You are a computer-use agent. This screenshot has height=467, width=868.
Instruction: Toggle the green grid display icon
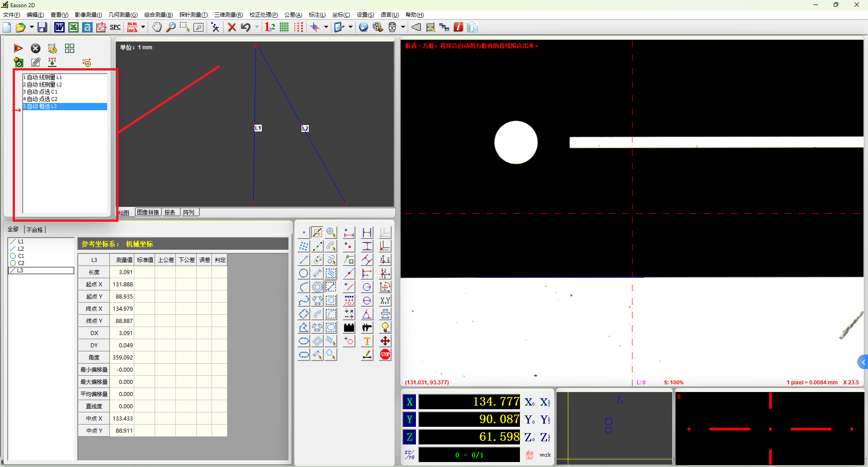284,27
